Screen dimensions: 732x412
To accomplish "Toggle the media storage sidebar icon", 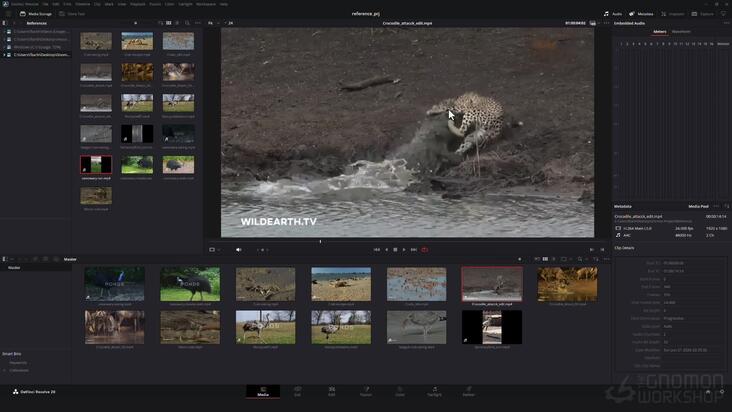I will coord(4,23).
